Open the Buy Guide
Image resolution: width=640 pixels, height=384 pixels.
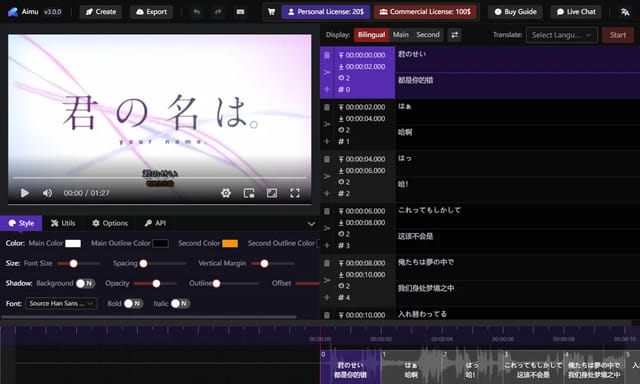click(x=516, y=12)
